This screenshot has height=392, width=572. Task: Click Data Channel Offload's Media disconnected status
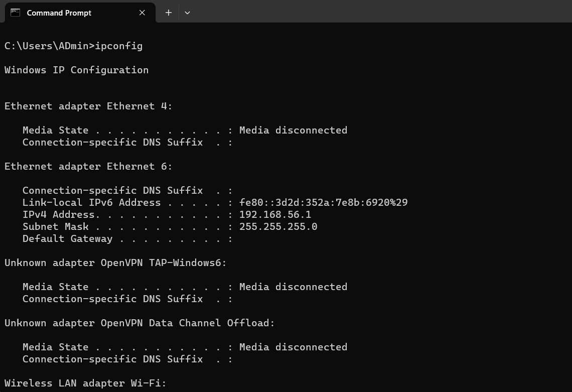click(293, 347)
